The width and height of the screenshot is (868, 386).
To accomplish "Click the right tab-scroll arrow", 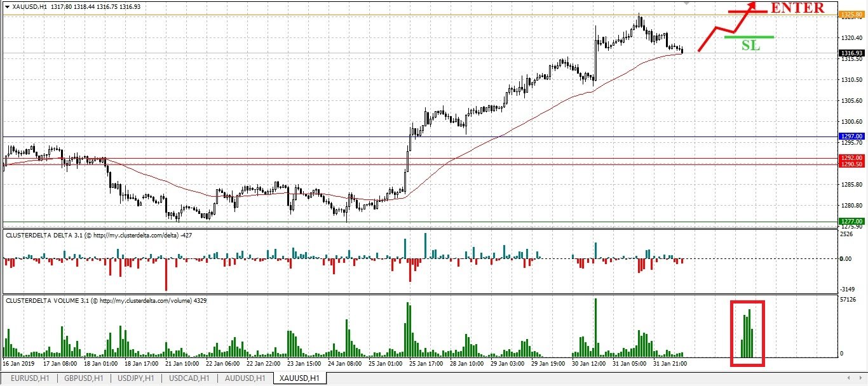I will coord(860,379).
